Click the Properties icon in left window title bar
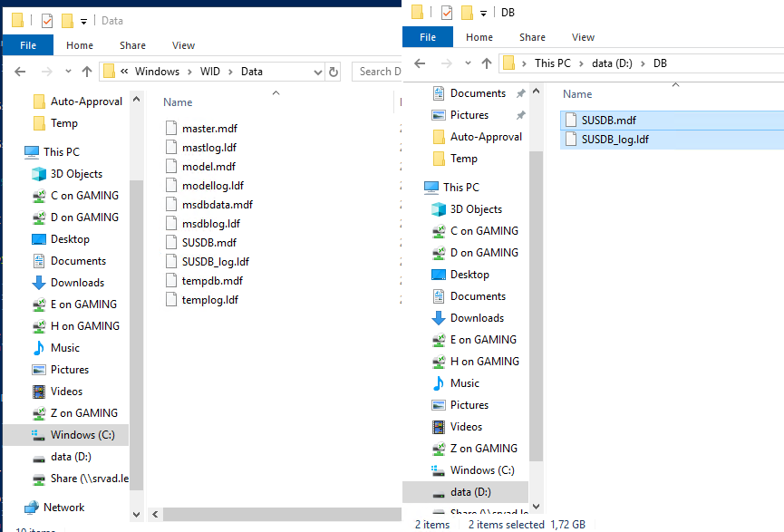 [x=47, y=20]
